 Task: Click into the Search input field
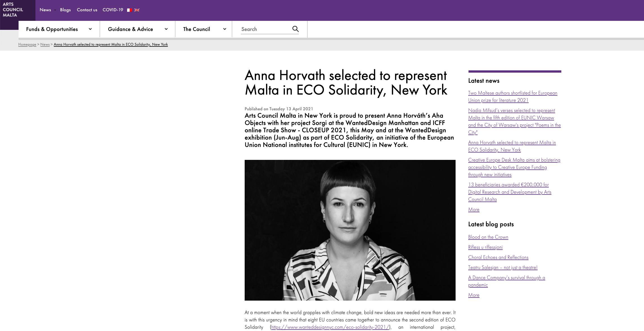click(264, 29)
